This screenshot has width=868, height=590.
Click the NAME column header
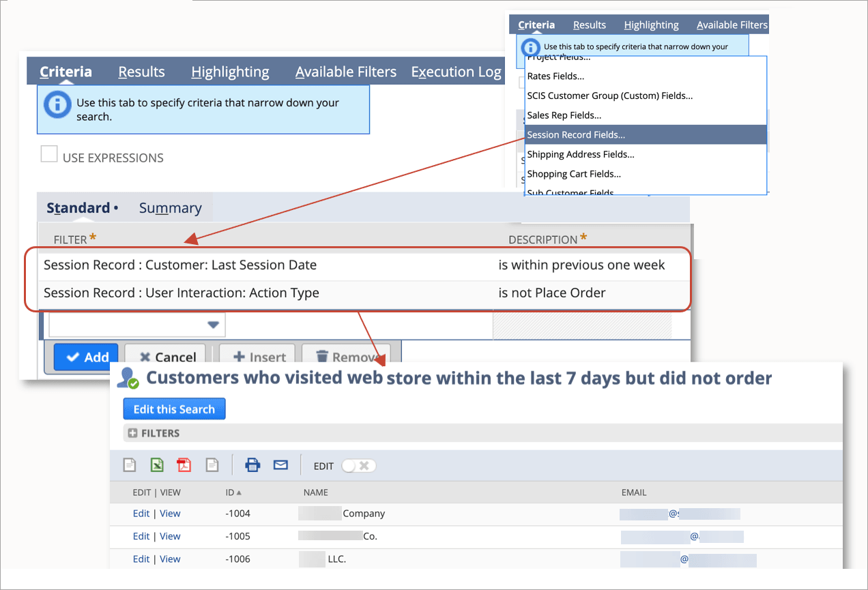(316, 492)
